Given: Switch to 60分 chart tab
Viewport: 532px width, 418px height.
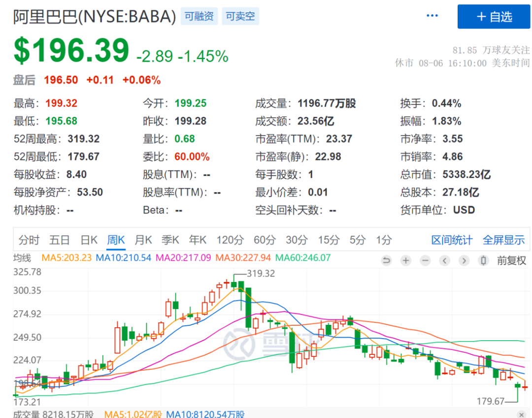Looking at the screenshot, I should point(265,240).
